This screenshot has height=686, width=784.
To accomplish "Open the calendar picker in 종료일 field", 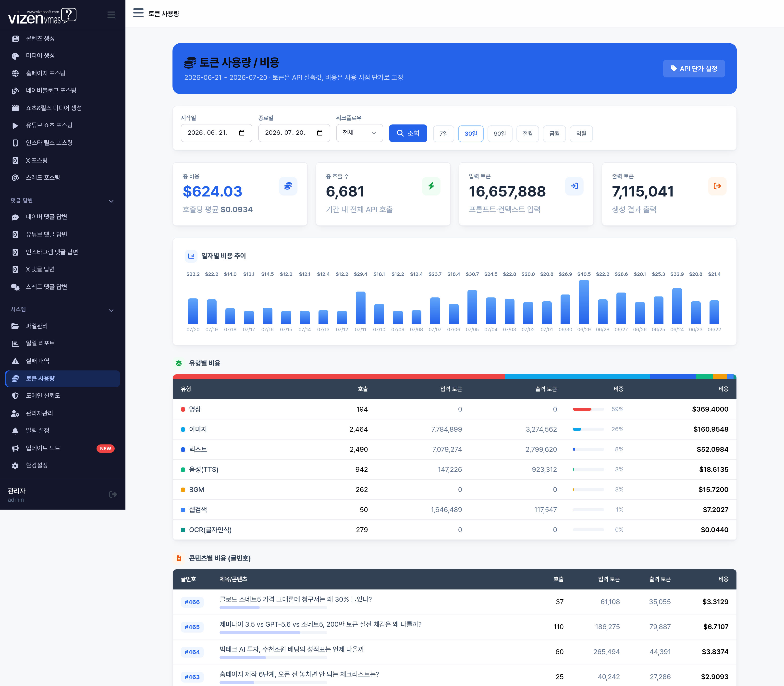I will pyautogui.click(x=320, y=133).
